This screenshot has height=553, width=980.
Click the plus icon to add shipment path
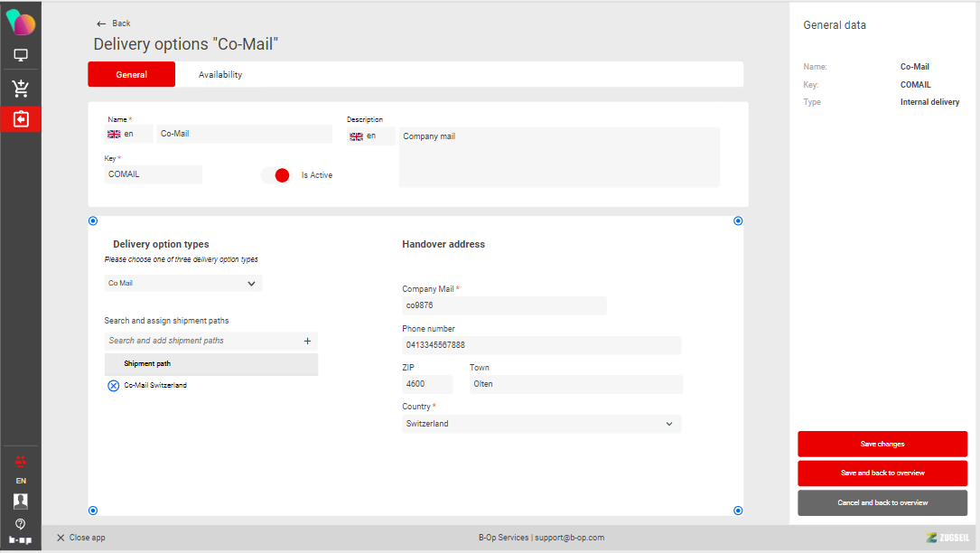pyautogui.click(x=307, y=342)
